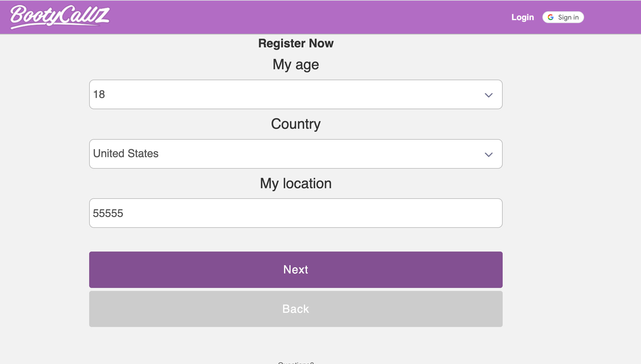Image resolution: width=641 pixels, height=364 pixels.
Task: Click the Country dropdown chevron arrow
Action: [488, 154]
